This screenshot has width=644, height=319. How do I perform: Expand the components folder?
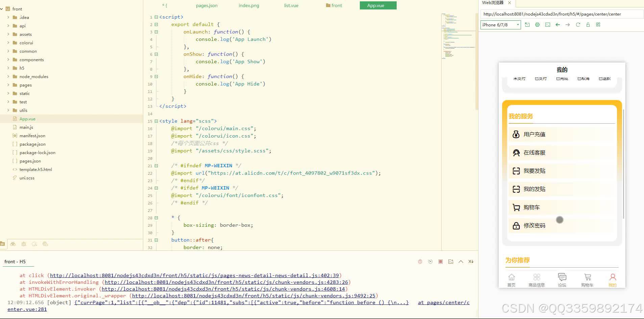[x=8, y=59]
